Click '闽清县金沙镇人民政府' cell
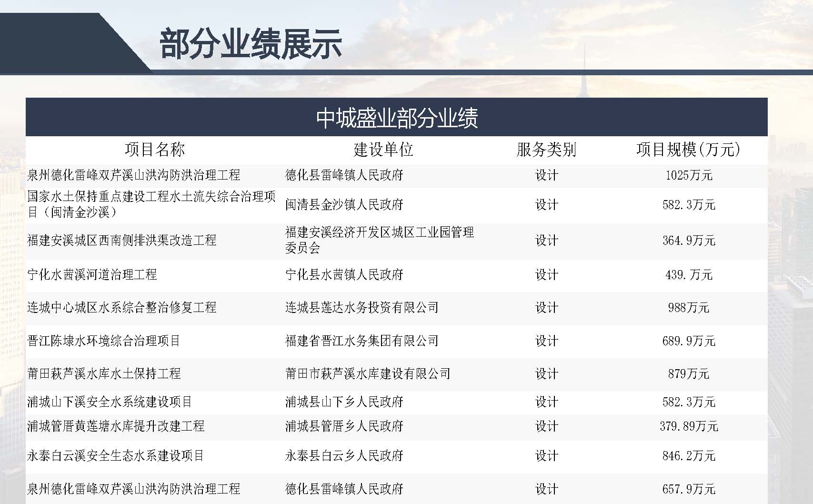Screen dimensions: 813x504 344,205
